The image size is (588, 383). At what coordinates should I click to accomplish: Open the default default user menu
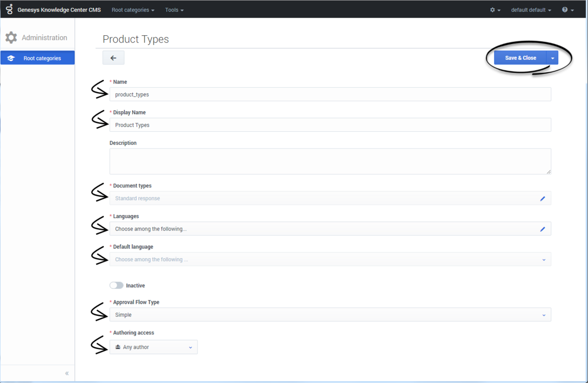(x=531, y=10)
